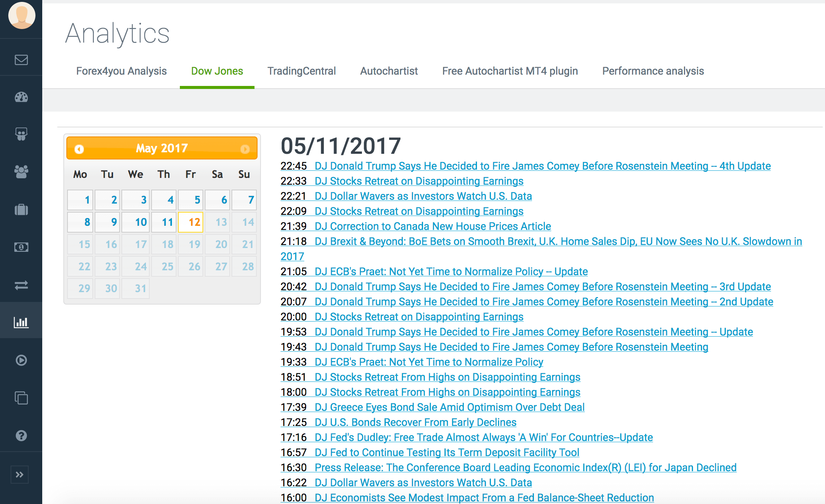Open the Analytics bar chart icon
This screenshot has width=825, height=504.
coord(21,322)
